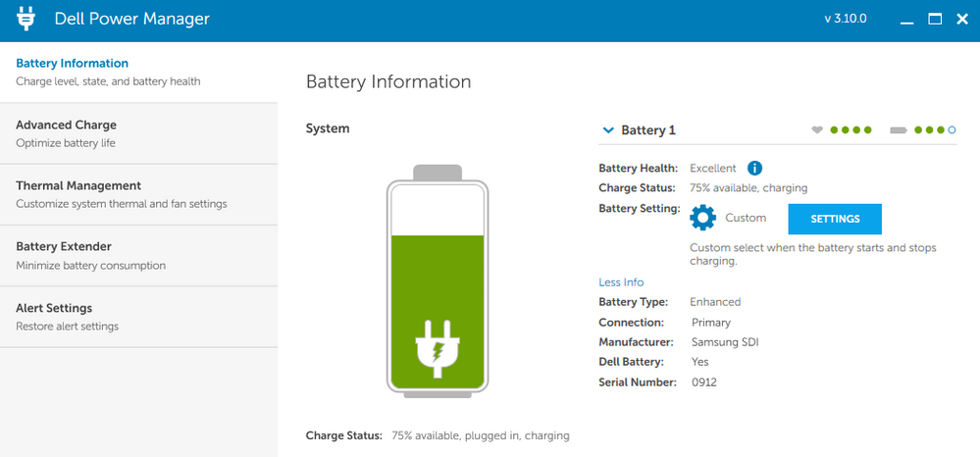
Task: Click the blue SETTINGS button
Action: (x=835, y=219)
